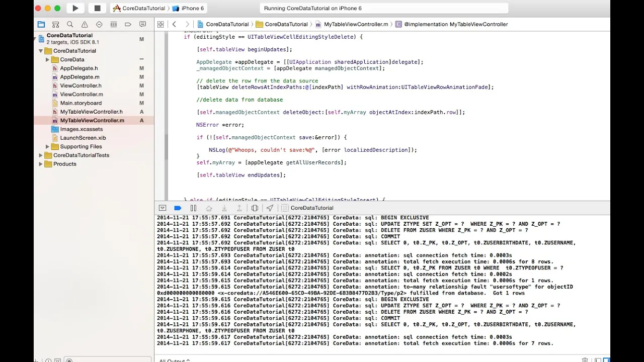Open the Issue navigator warning icon
The image size is (644, 362).
[x=85, y=24]
